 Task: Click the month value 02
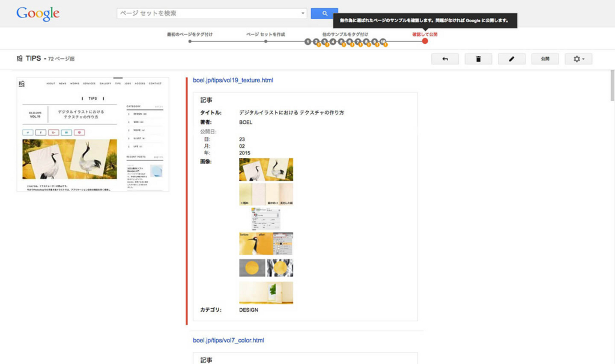click(241, 146)
